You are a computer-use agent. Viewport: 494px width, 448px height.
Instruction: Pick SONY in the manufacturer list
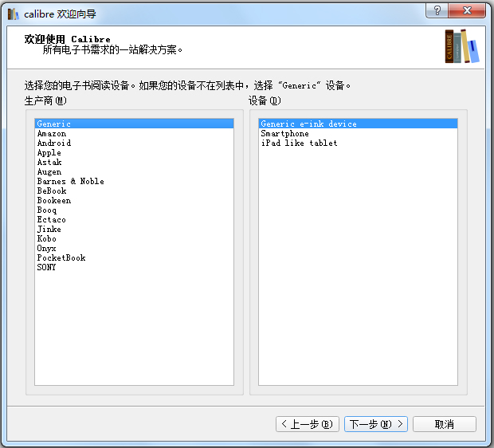pos(134,267)
